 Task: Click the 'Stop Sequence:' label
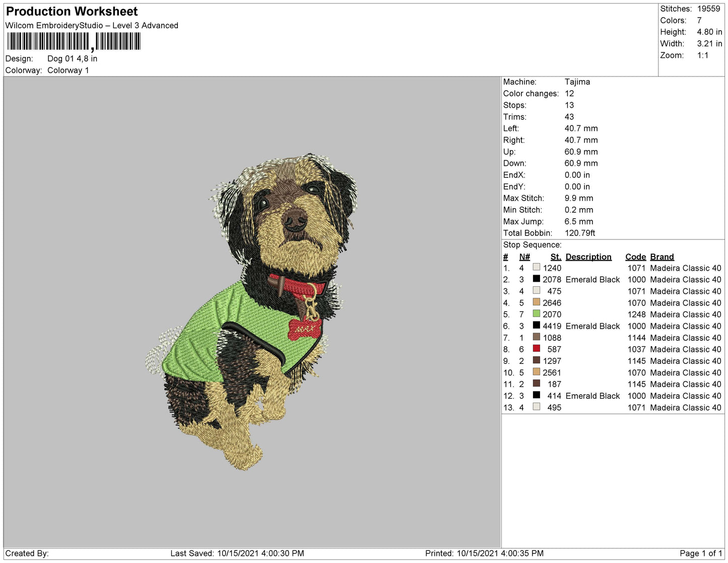532,244
